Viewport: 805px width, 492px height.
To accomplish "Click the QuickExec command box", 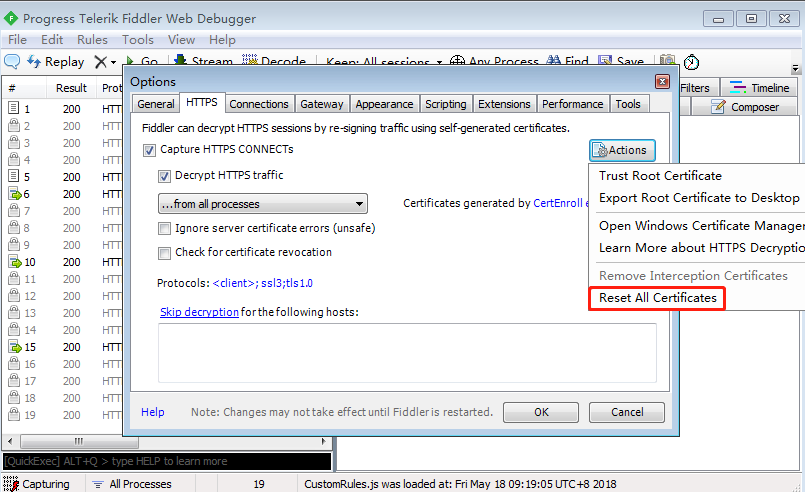I will 167,461.
